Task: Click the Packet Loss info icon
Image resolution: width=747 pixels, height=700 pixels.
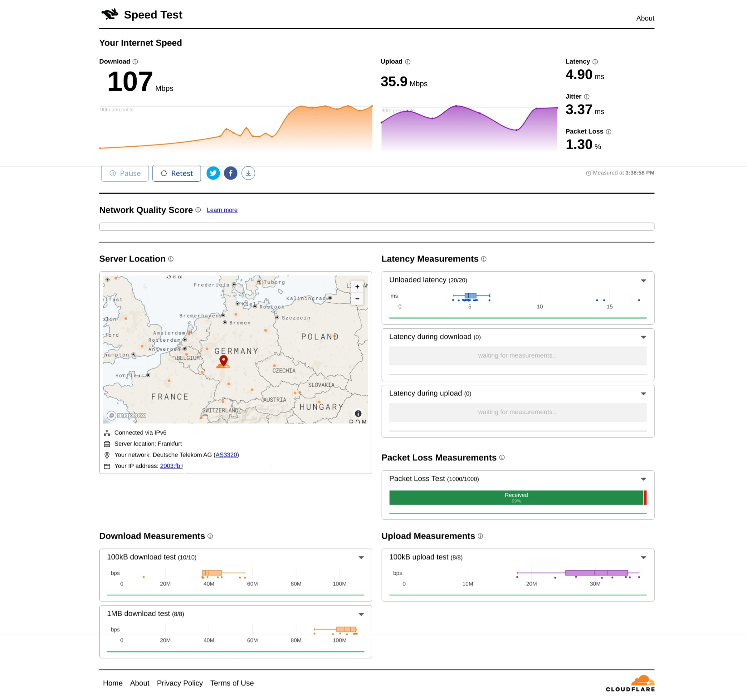Action: pos(609,132)
